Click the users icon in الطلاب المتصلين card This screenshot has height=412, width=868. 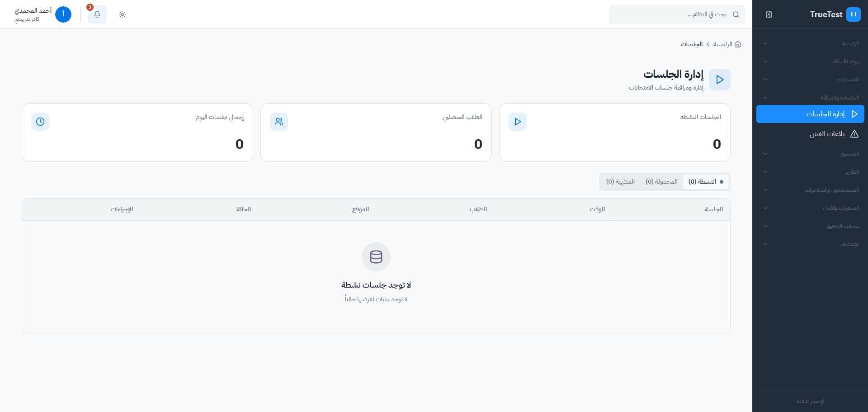tap(279, 122)
